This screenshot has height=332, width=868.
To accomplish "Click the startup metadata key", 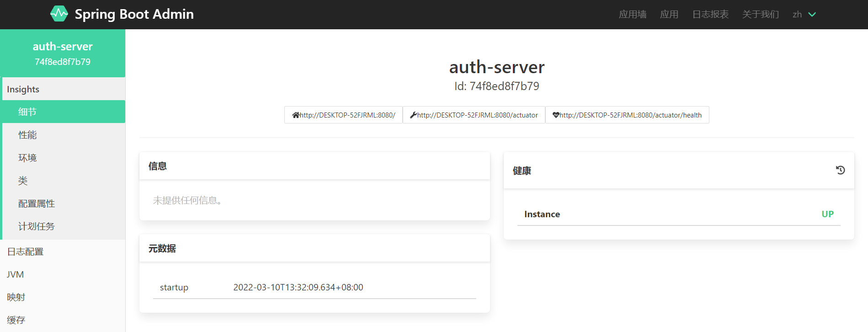I will point(174,288).
